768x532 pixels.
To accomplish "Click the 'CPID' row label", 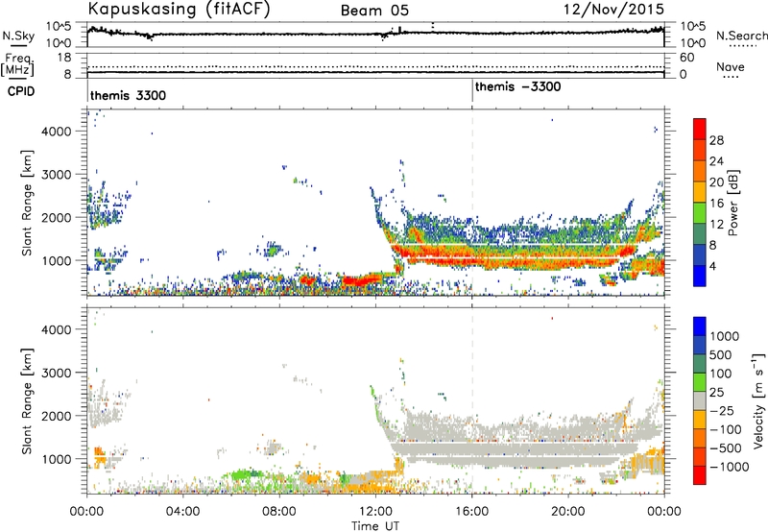I will tap(20, 91).
